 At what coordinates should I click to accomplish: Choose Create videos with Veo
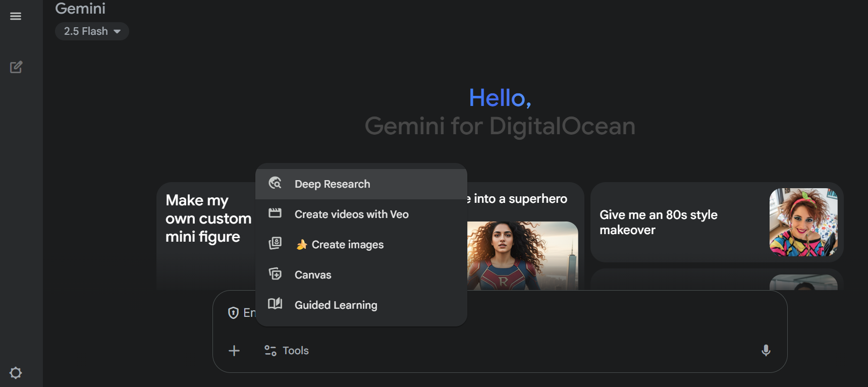(351, 214)
